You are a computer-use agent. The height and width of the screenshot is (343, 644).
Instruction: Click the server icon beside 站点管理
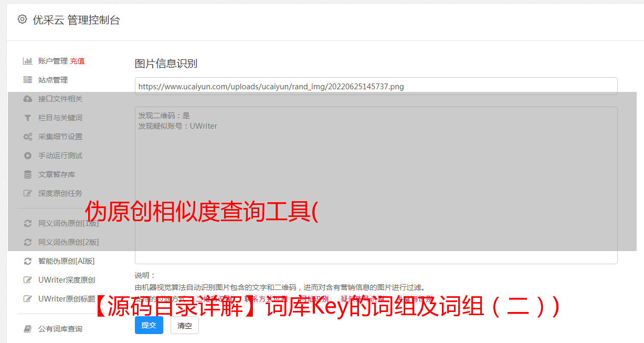point(28,80)
